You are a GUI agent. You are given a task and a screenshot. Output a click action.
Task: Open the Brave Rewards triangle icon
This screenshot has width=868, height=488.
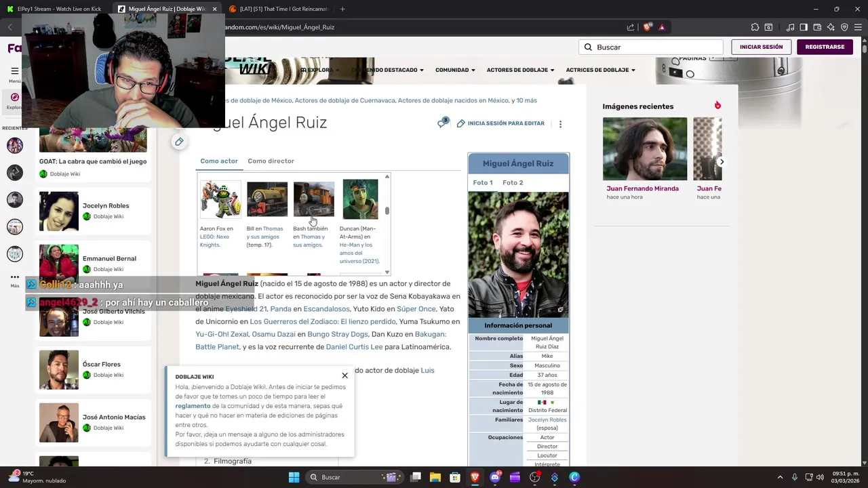pos(662,27)
